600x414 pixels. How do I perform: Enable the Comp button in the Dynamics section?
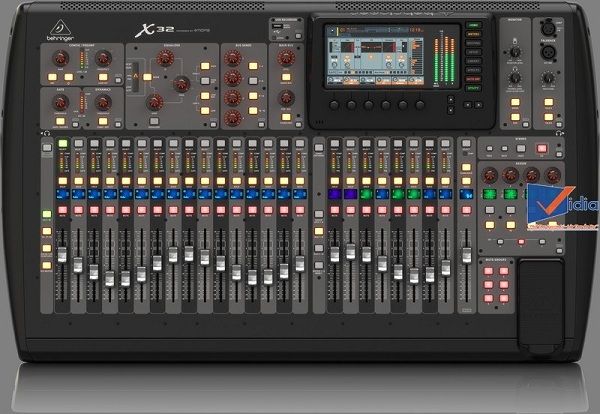[103, 121]
